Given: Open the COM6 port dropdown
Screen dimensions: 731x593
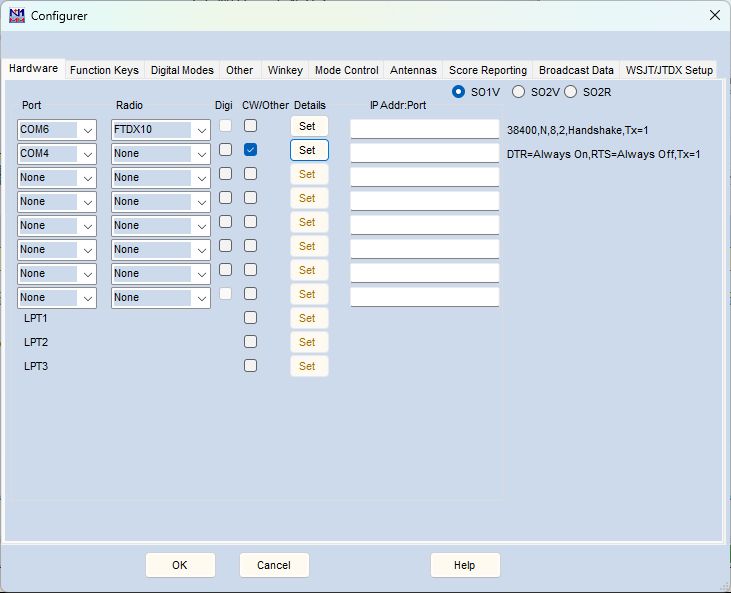Looking at the screenshot, I should (x=88, y=129).
